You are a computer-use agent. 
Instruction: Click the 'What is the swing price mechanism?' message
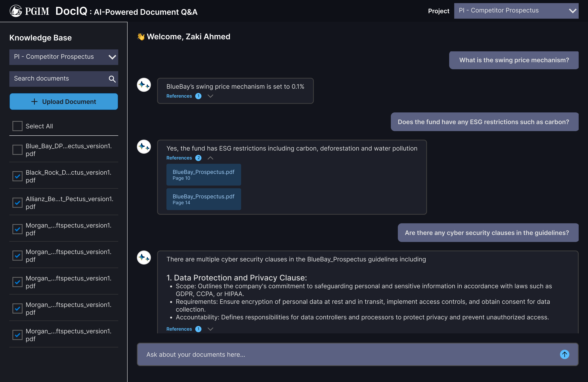point(514,60)
